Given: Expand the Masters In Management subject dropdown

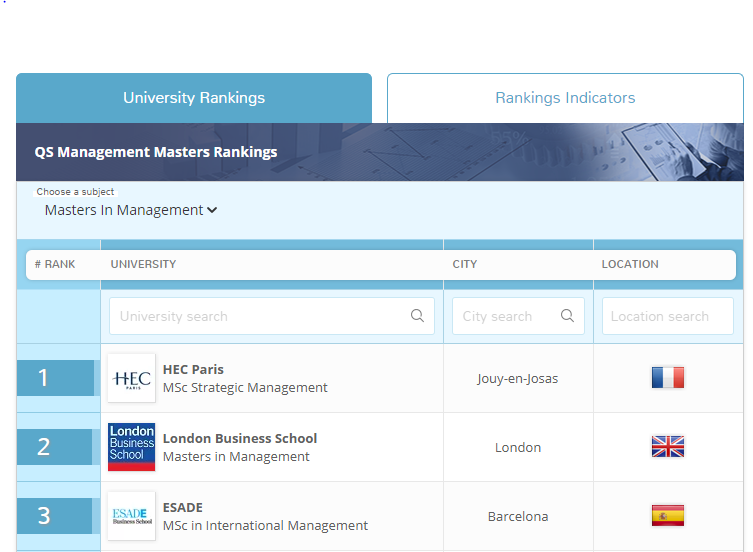Looking at the screenshot, I should (131, 210).
